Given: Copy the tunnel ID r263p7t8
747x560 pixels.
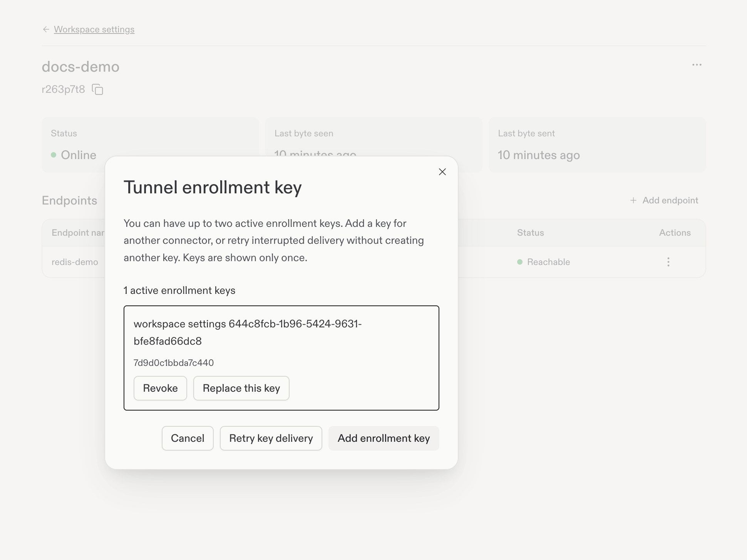Looking at the screenshot, I should click(x=97, y=89).
